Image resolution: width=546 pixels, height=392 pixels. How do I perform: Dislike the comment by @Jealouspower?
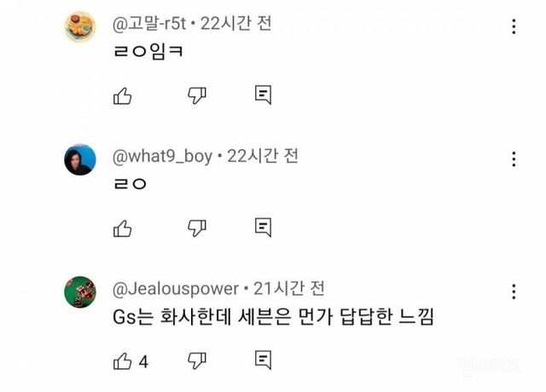[x=197, y=361]
